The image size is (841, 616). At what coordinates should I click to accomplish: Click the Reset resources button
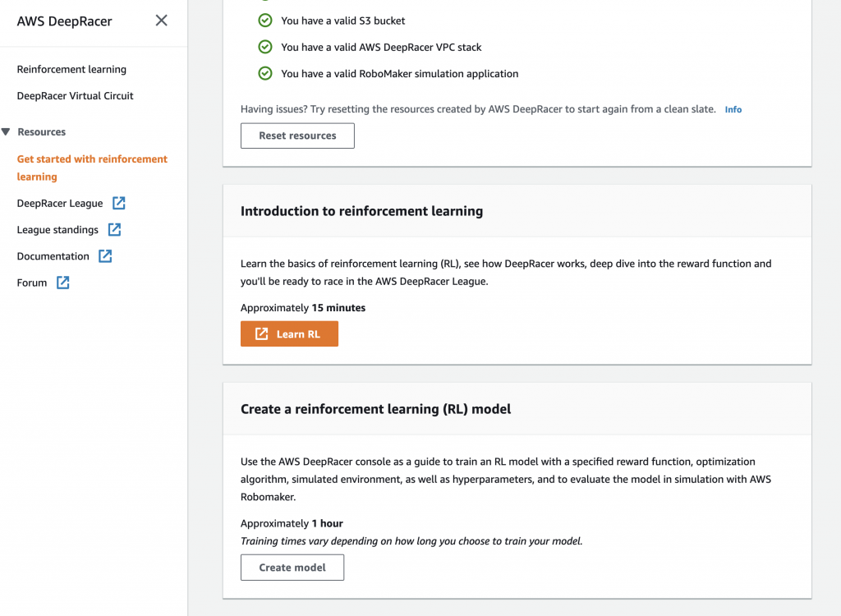pyautogui.click(x=297, y=136)
